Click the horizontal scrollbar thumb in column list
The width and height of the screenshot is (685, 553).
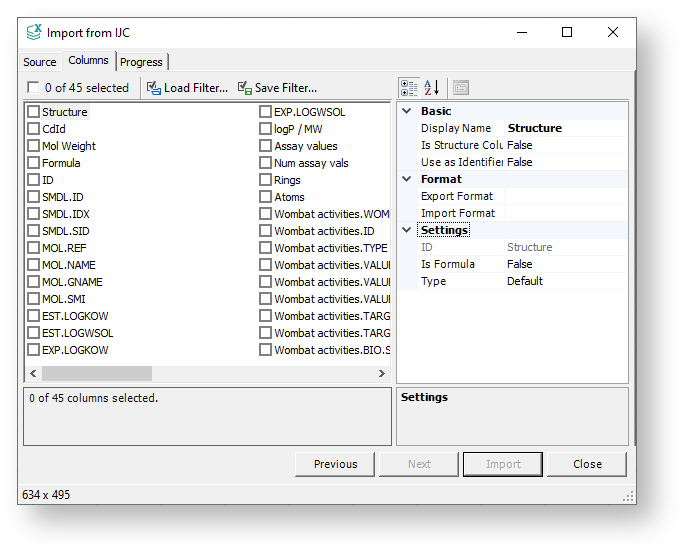pyautogui.click(x=97, y=373)
